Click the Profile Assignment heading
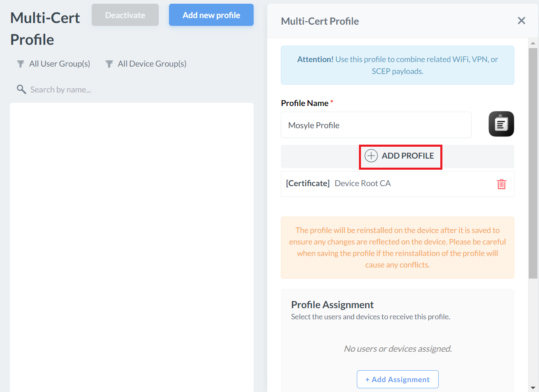Viewport: 539px width, 392px height. [332, 304]
